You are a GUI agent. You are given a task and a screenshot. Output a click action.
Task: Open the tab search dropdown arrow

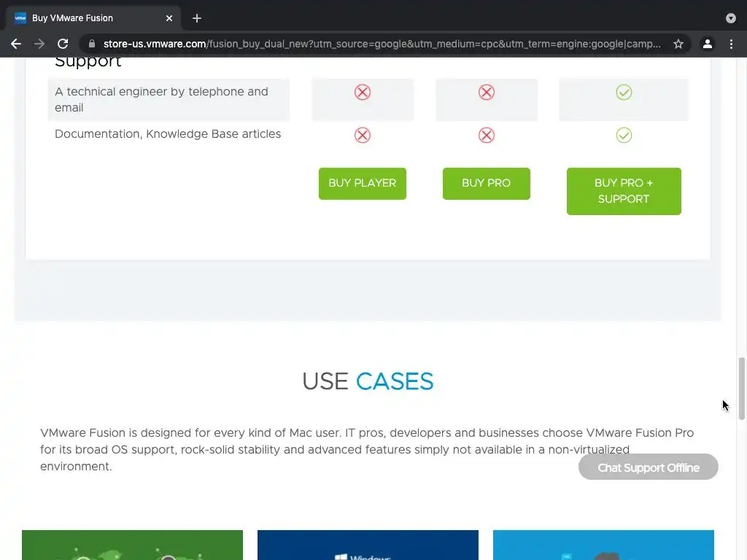point(731,18)
